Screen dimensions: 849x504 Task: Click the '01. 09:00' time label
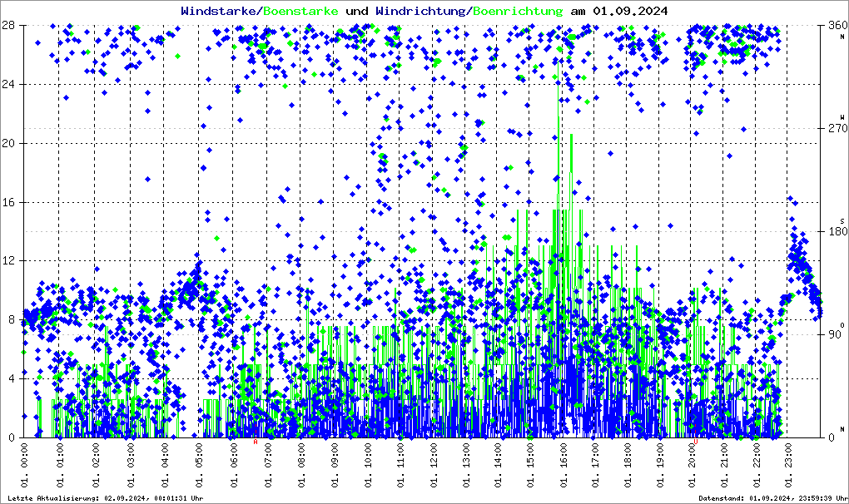tap(334, 465)
